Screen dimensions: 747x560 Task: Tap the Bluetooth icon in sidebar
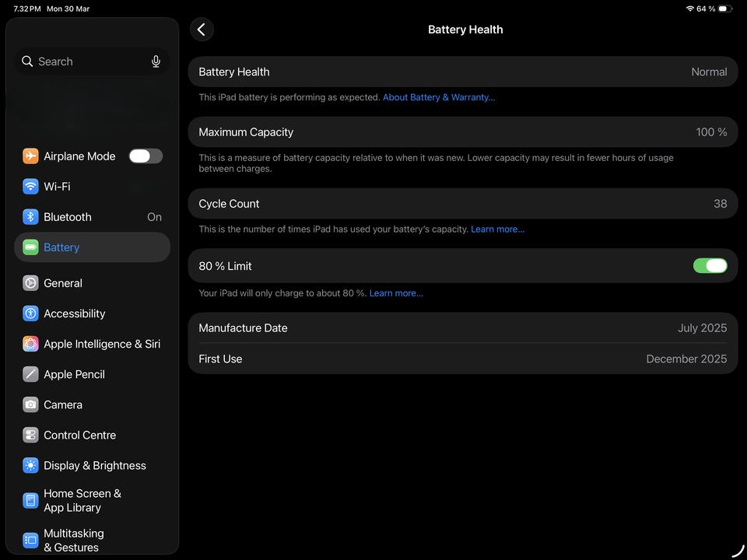click(30, 217)
